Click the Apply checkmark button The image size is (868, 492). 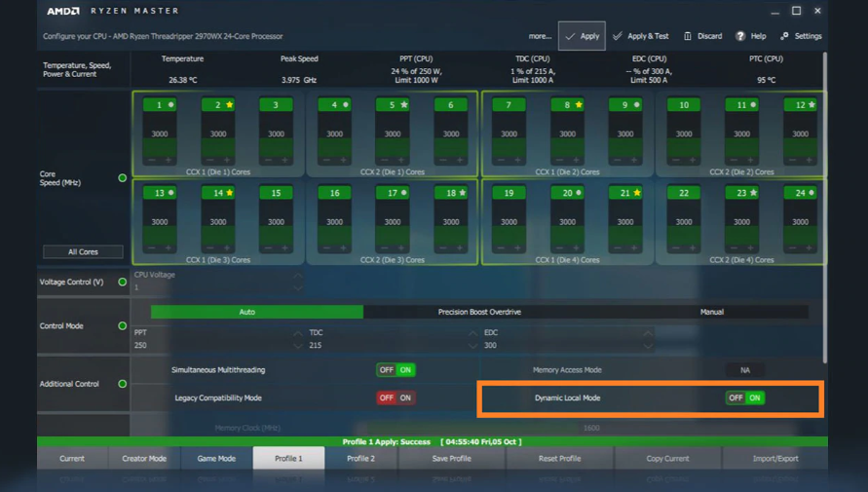582,36
